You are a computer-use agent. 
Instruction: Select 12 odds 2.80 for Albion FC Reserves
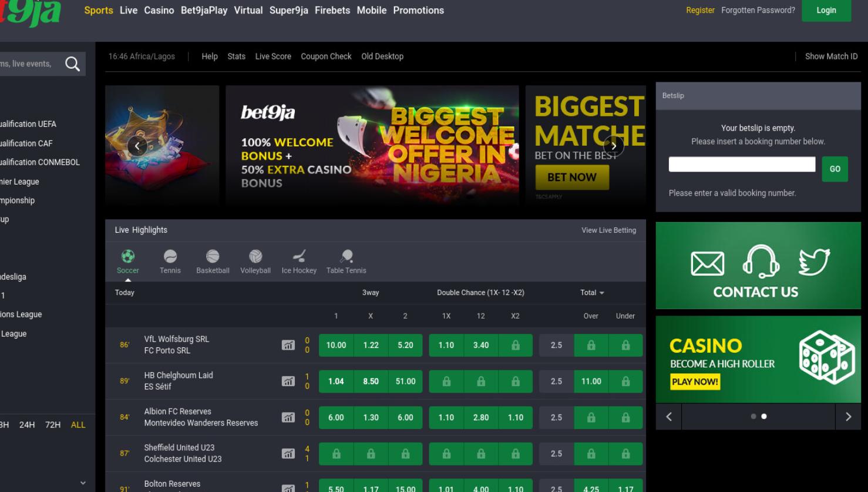pyautogui.click(x=481, y=418)
